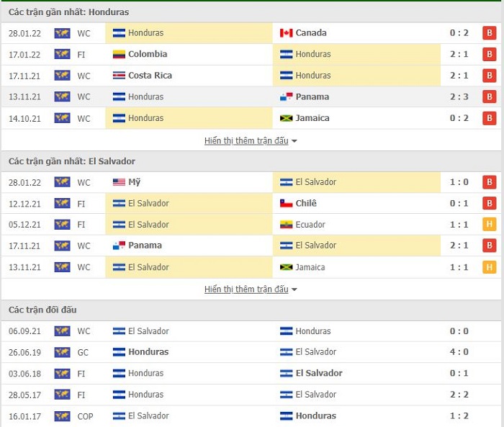Viewport: 504px width, 427px height.
Task: Open the 16.01.17 COP El Salvador vs Honduras row
Action: (x=251, y=416)
